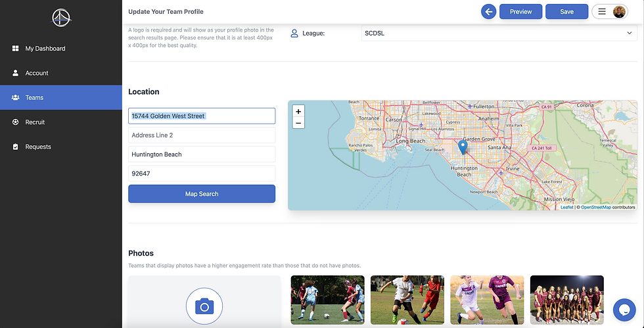Image resolution: width=644 pixels, height=328 pixels.
Task: Click the site logo in the sidebar
Action: click(61, 18)
